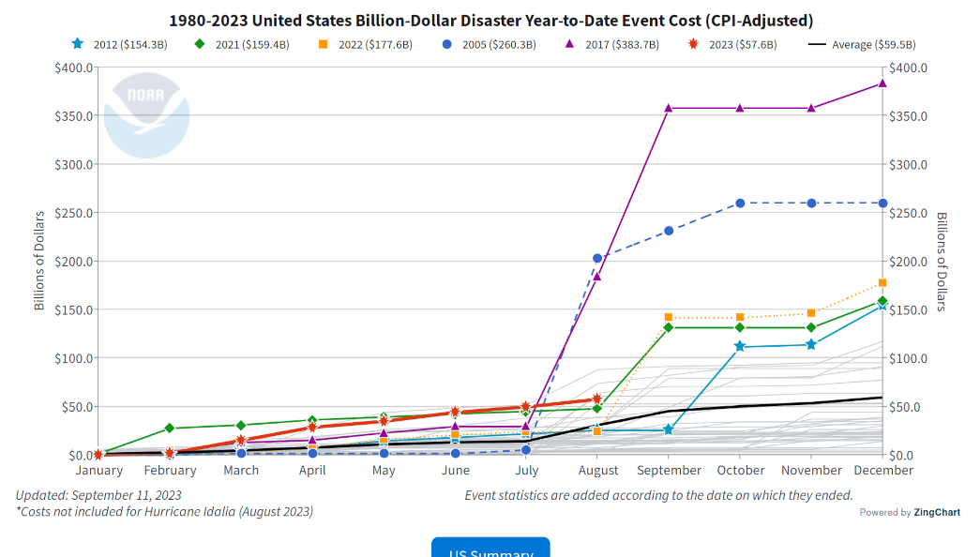The height and width of the screenshot is (557, 980).
Task: Click the 2023 red marker at August
Action: 598,399
